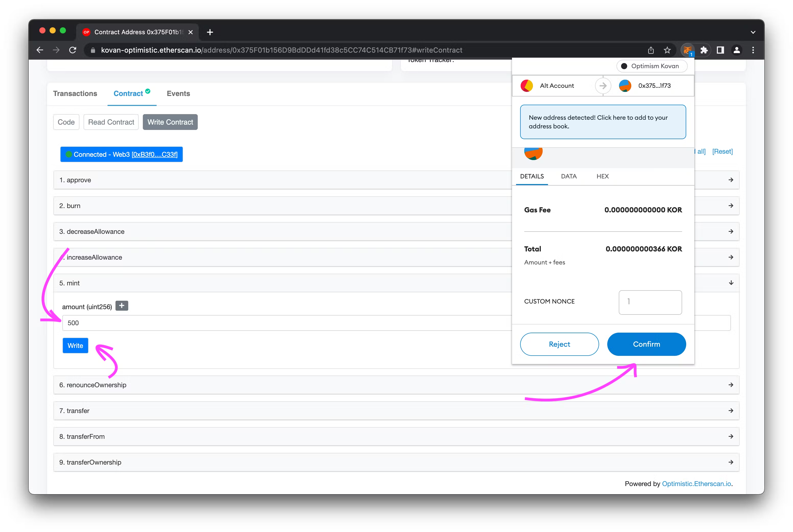Click the Reject button in MetaMask
Screen dimensions: 793x532
point(559,344)
